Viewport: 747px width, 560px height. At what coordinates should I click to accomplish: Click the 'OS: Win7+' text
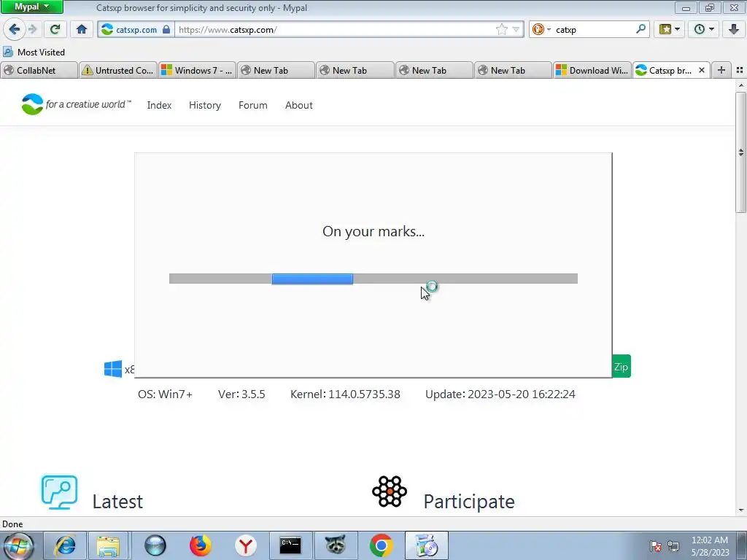pos(166,394)
